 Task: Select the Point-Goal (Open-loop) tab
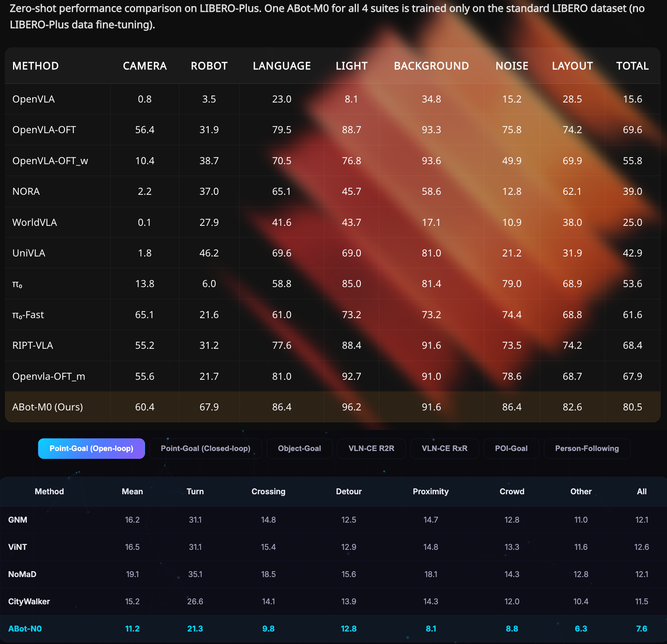91,448
